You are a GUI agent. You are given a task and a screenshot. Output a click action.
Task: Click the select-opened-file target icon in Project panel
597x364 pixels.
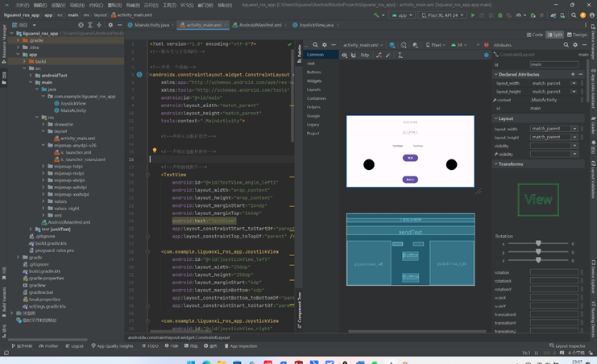81,25
